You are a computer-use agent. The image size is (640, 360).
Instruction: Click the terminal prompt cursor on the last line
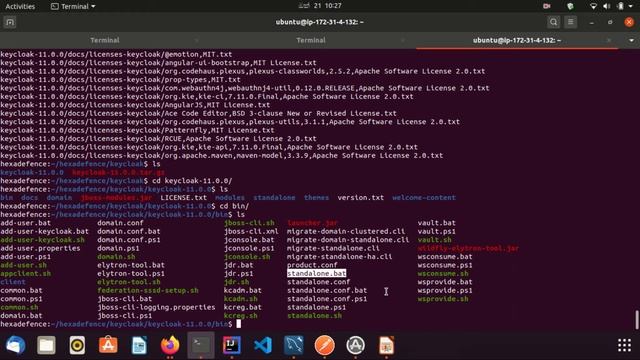(x=239, y=324)
